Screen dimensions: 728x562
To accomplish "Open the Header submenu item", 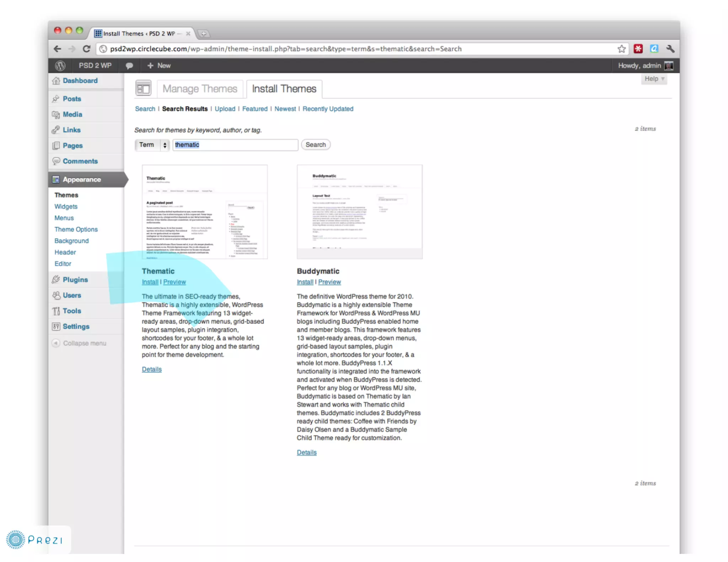I will pyautogui.click(x=65, y=252).
